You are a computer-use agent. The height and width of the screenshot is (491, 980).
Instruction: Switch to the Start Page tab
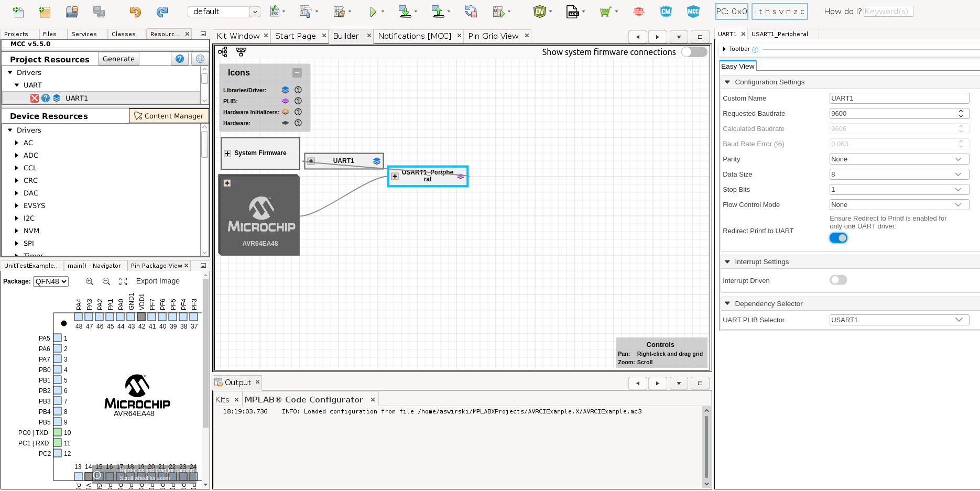click(295, 36)
